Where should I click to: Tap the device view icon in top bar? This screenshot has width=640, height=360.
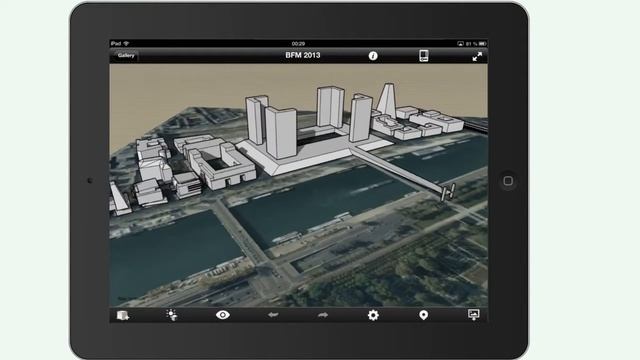coord(424,56)
